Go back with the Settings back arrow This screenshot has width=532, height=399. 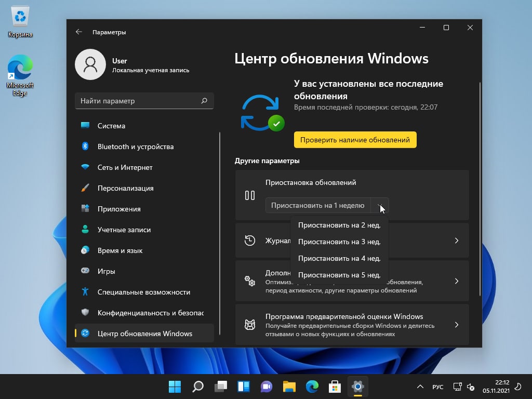pyautogui.click(x=79, y=32)
